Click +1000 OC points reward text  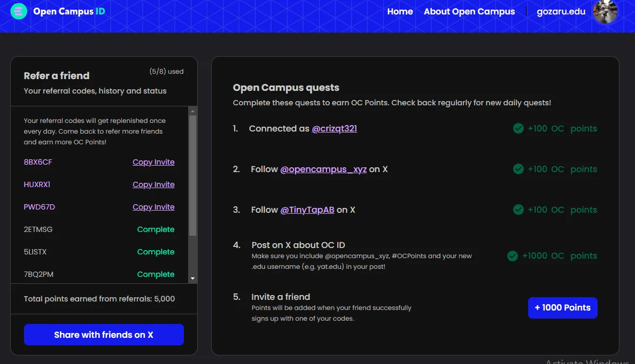[559, 256]
